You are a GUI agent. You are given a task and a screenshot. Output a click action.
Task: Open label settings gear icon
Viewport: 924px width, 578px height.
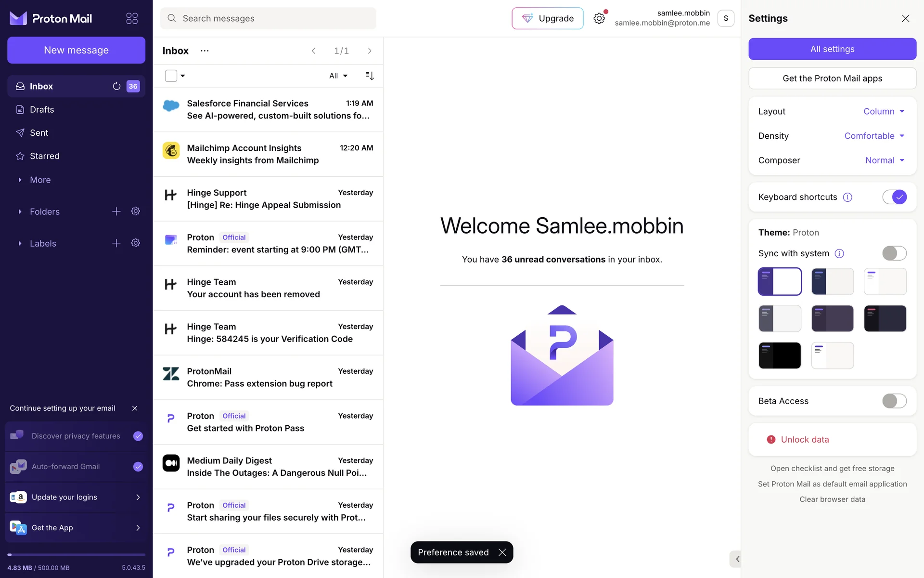136,243
